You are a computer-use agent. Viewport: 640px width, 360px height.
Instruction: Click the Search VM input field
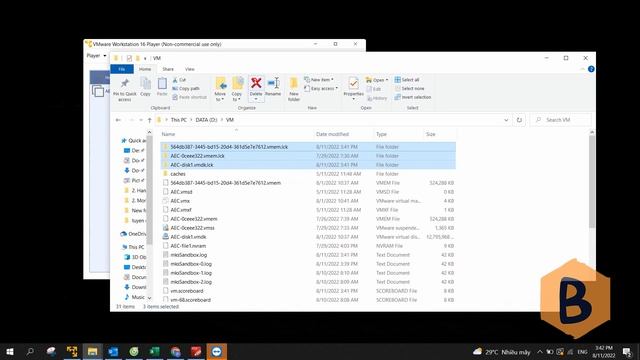[x=561, y=120]
